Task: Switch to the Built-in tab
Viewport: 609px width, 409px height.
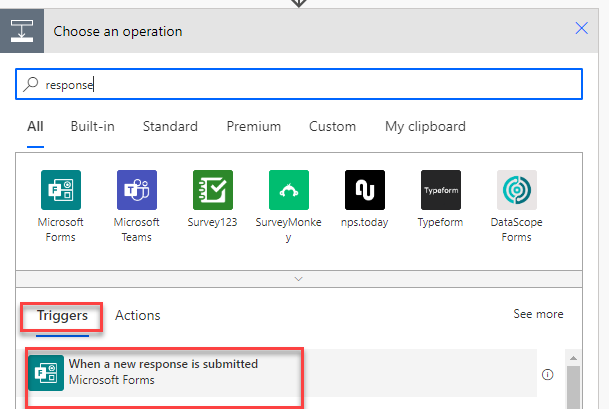Action: pos(92,127)
